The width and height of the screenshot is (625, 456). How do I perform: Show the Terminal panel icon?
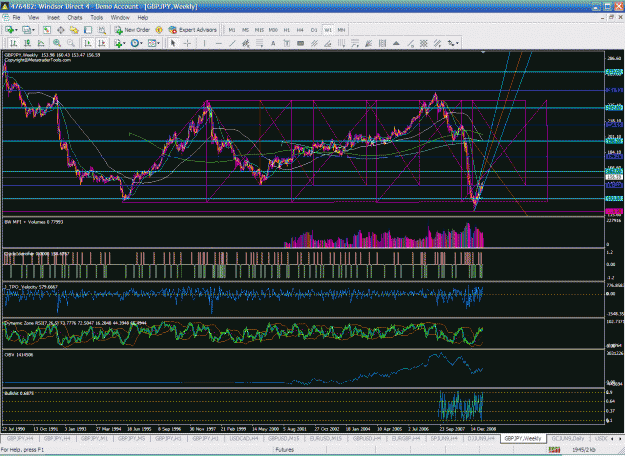coord(88,30)
